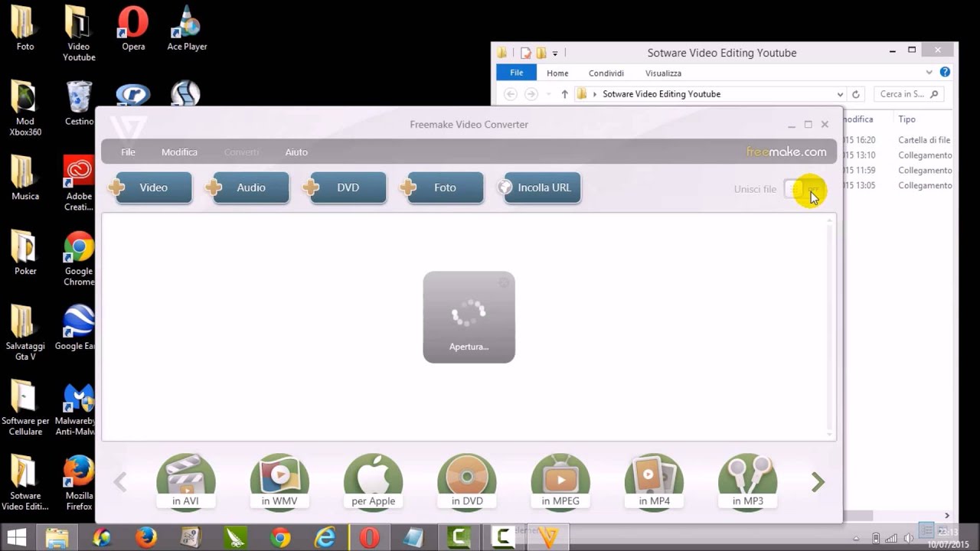Expand the Explorer ribbon with the chevron
This screenshot has height=551, width=980.
(929, 73)
